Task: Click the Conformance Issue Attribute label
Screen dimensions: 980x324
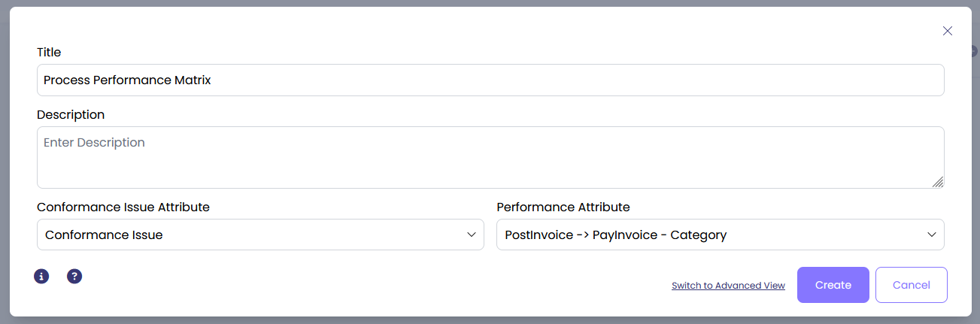Action: click(x=123, y=207)
